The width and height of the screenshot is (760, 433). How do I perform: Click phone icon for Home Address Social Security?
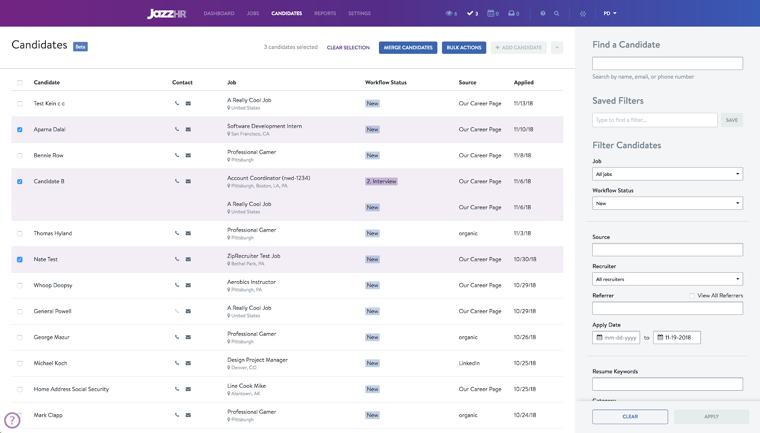[177, 389]
